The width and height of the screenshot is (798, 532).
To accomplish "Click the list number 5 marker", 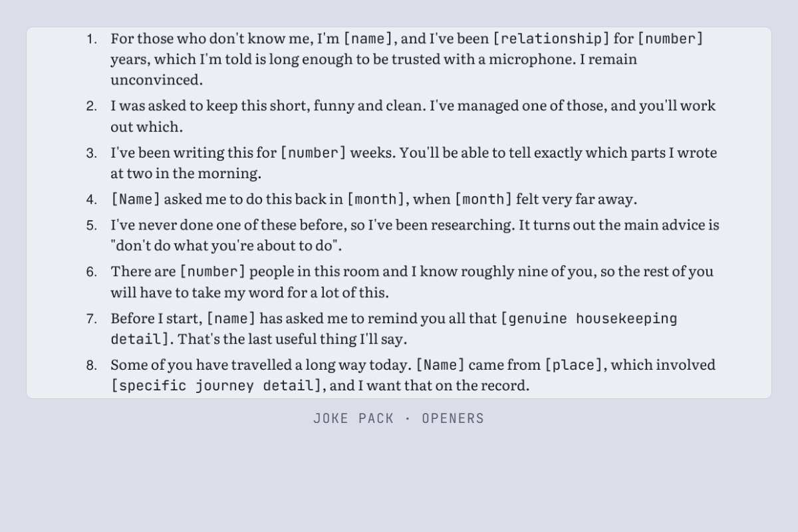I will (92, 225).
